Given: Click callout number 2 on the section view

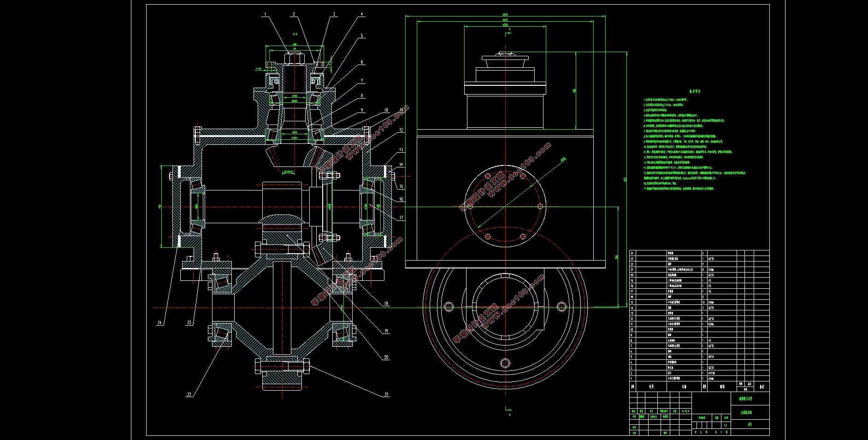Looking at the screenshot, I should click(x=294, y=14).
